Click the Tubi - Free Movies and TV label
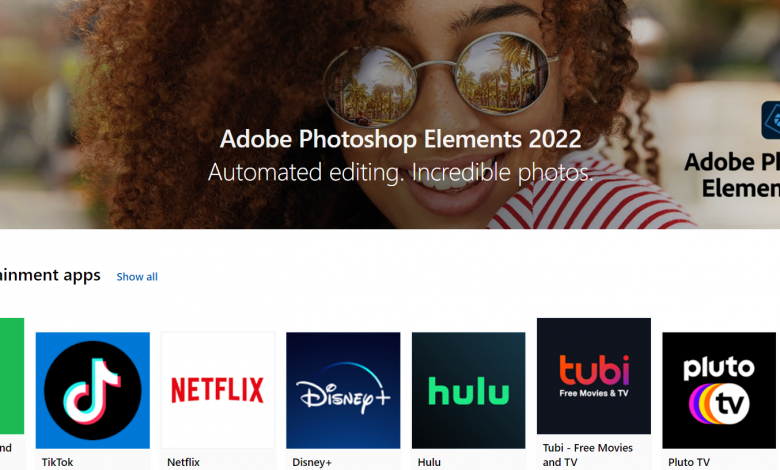This screenshot has width=780, height=470. (586, 455)
